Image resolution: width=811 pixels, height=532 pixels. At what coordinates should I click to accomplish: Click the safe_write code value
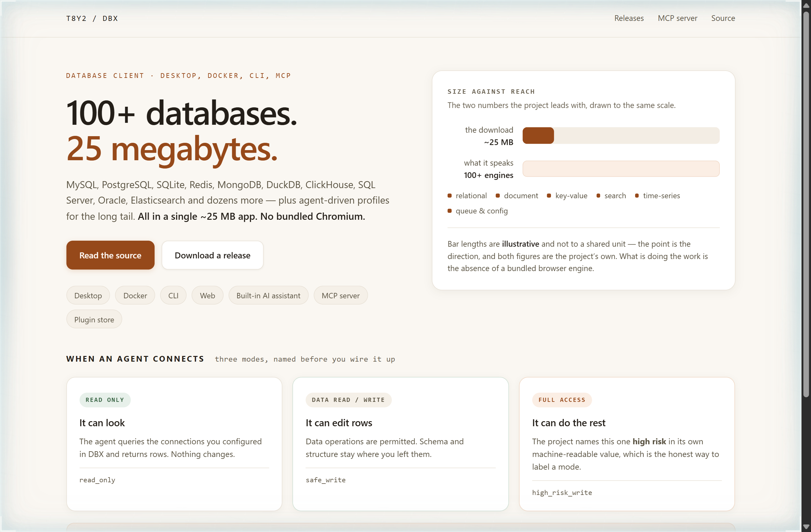(x=325, y=480)
